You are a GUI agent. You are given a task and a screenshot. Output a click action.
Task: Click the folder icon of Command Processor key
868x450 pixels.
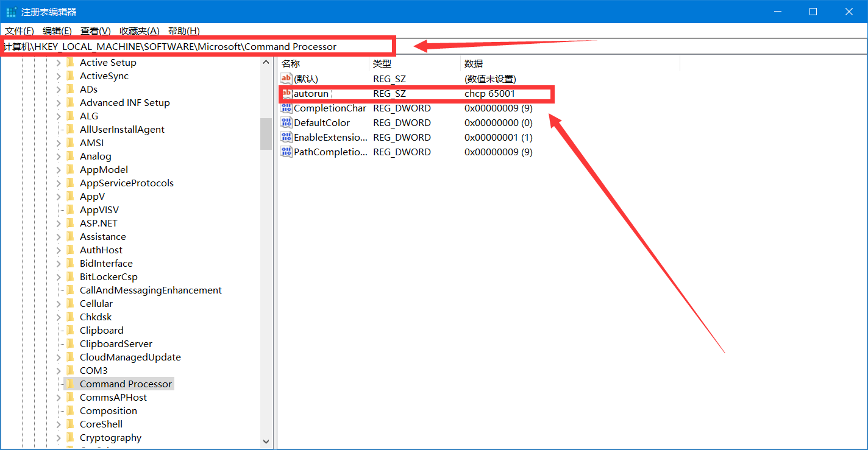70,384
